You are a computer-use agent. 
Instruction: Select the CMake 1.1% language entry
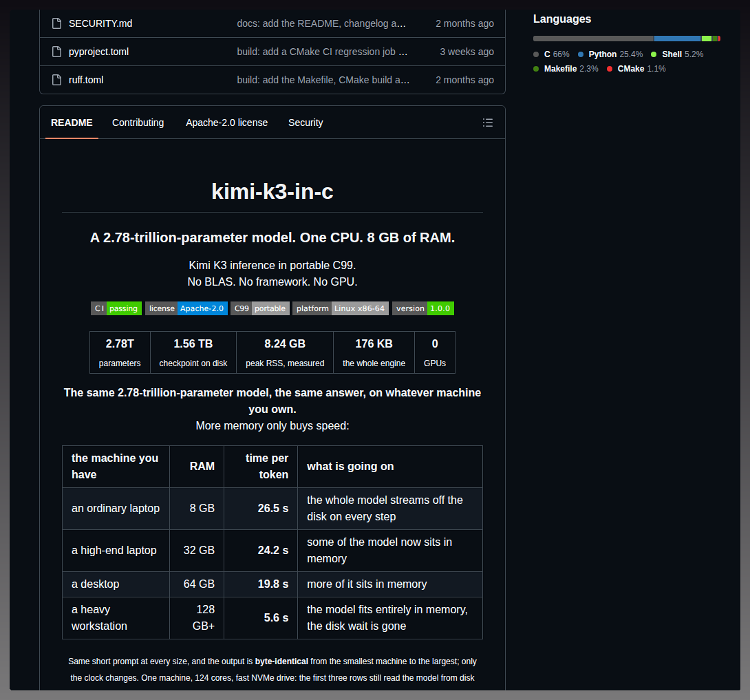(636, 69)
